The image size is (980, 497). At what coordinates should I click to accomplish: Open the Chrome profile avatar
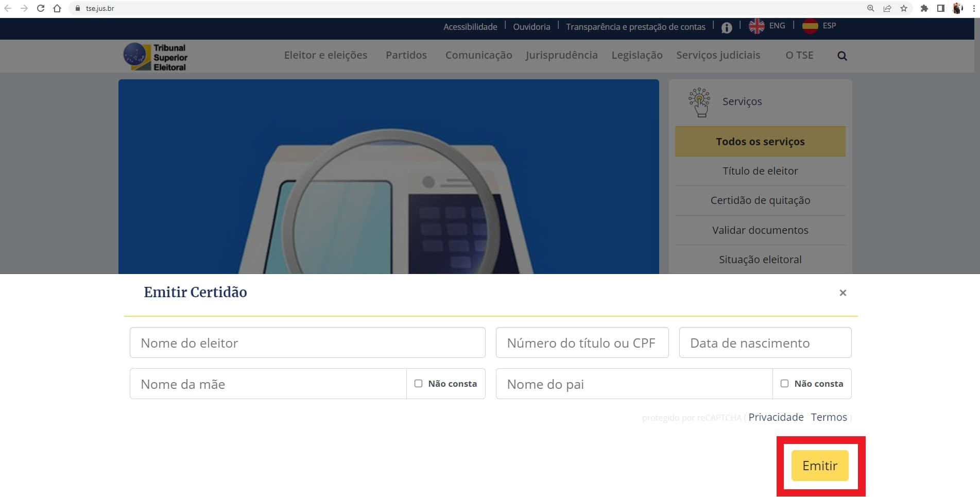click(958, 8)
